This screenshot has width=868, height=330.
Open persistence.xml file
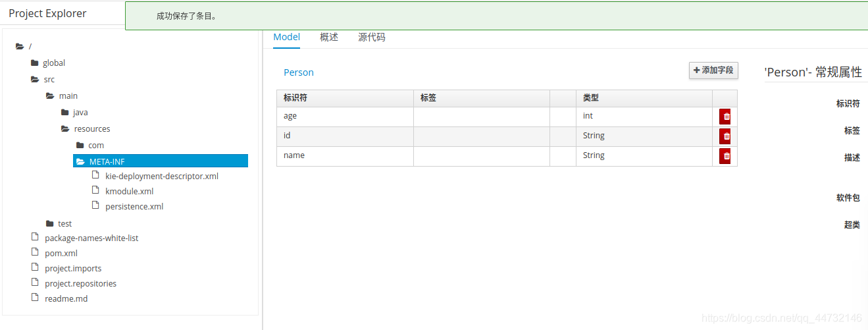[134, 207]
